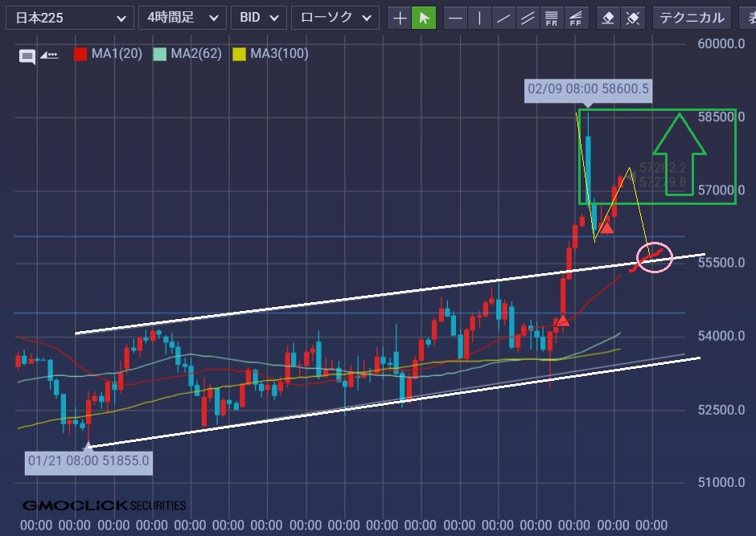This screenshot has height=536, width=756.
Task: Choose the horizontal line drawing tool
Action: [x=455, y=18]
